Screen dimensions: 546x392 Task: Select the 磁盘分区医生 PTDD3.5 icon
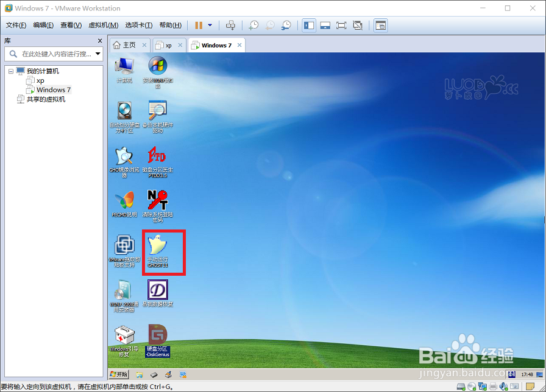(x=158, y=162)
